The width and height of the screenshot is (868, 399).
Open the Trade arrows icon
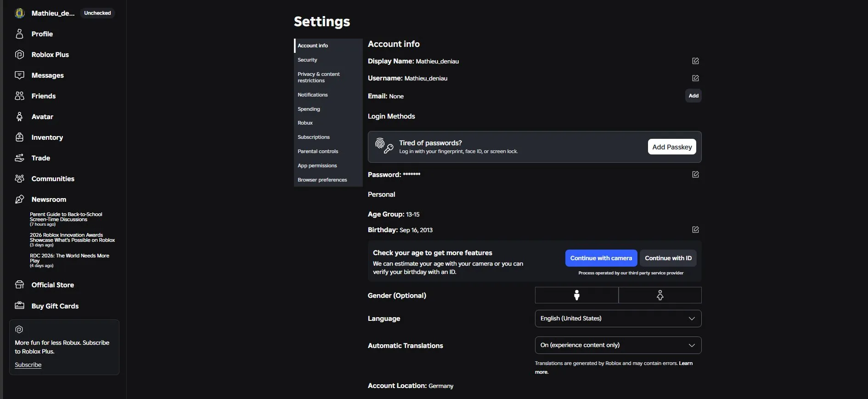click(19, 158)
